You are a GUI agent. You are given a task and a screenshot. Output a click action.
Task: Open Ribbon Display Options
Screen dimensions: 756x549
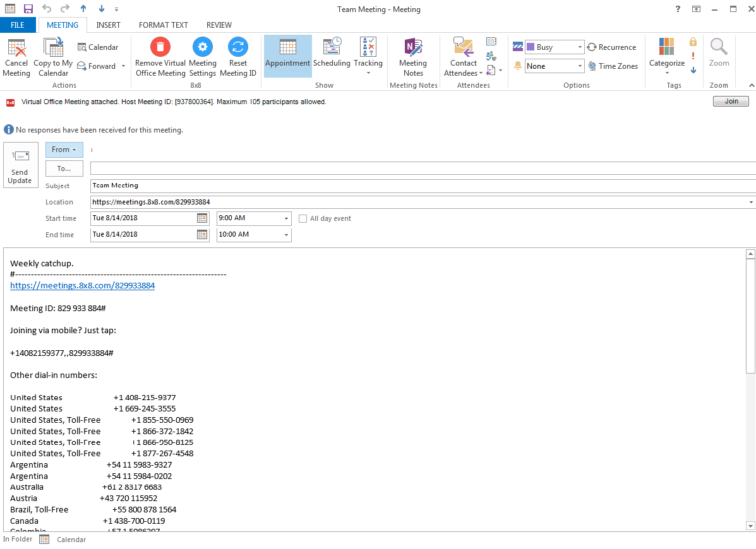click(696, 9)
